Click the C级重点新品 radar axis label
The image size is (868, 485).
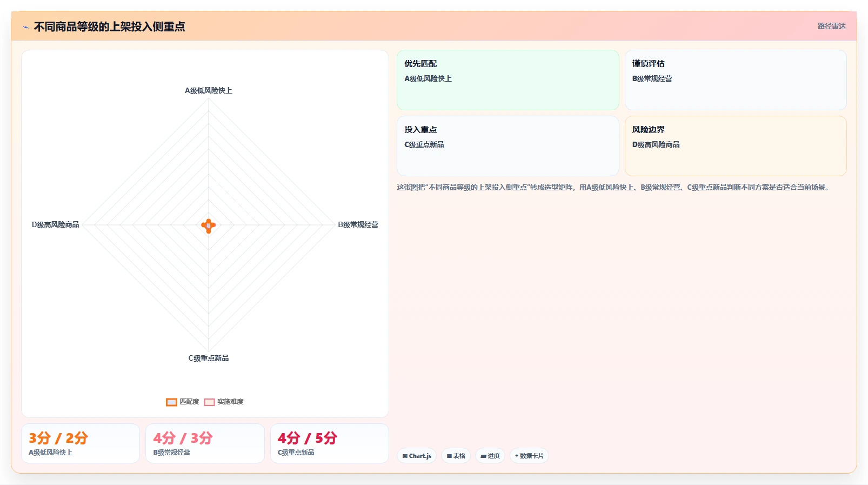tap(209, 358)
